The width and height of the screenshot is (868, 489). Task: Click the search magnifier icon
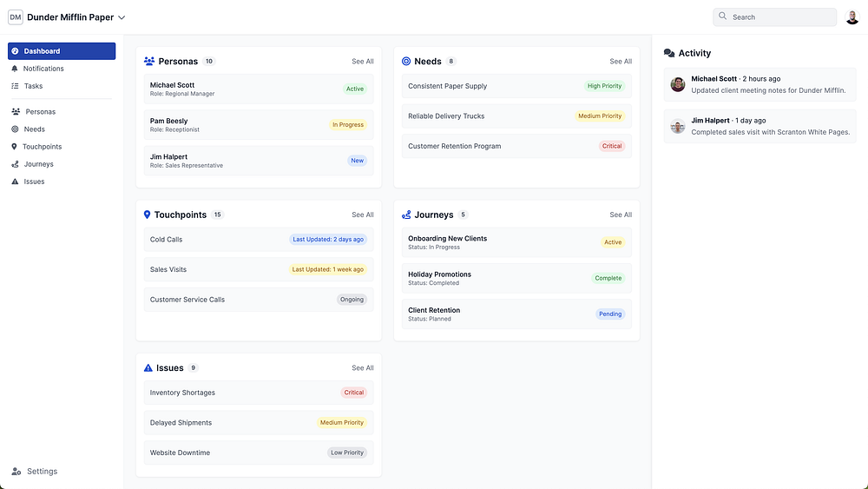coord(722,17)
